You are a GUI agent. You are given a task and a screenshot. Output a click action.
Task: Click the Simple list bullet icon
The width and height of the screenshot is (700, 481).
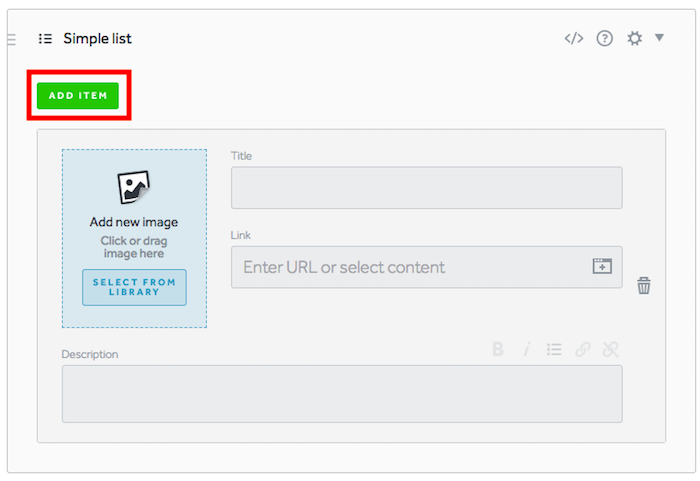[x=45, y=39]
